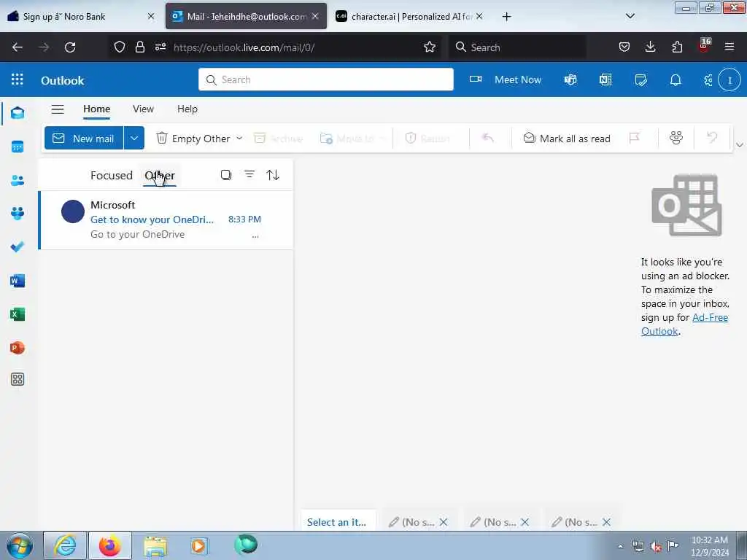Select the Focused inbox tab
The width and height of the screenshot is (747, 560).
112,175
